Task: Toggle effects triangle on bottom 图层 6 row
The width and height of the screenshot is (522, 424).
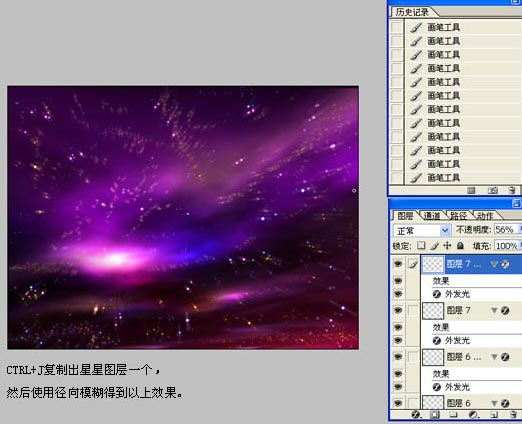Action: tap(494, 403)
